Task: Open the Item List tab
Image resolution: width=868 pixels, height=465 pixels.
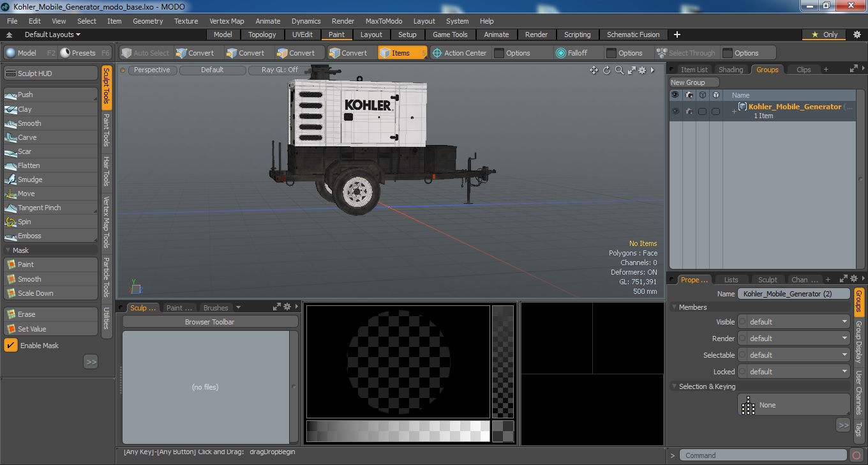Action: click(694, 70)
